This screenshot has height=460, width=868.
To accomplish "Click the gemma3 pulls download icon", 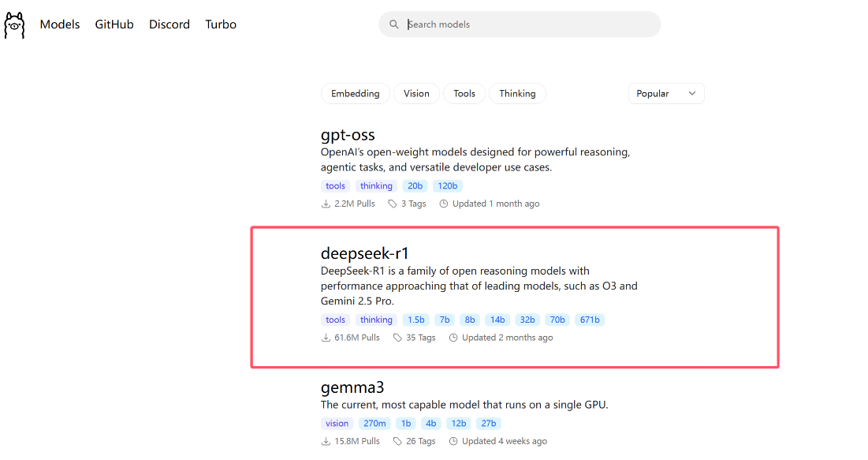I will coord(326,441).
